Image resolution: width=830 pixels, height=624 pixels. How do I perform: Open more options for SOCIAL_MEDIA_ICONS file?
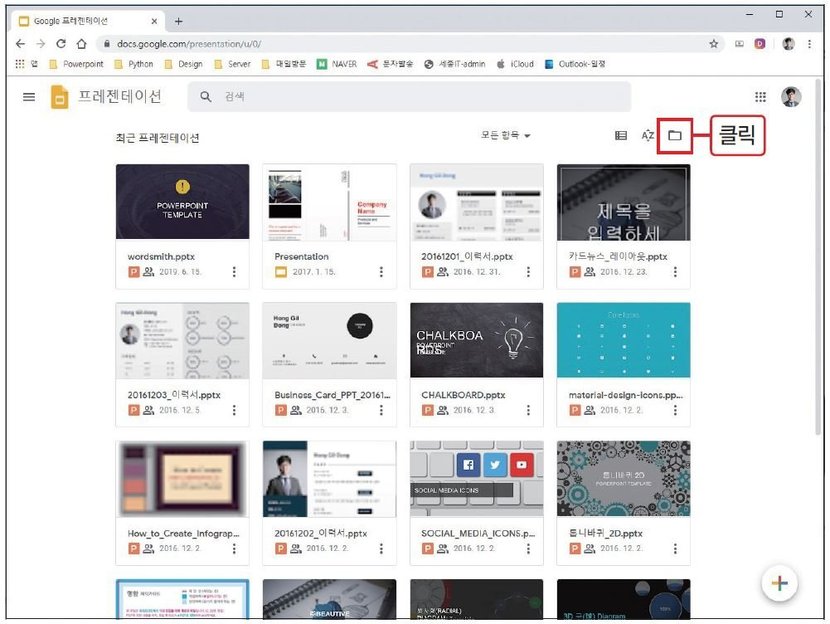click(x=528, y=549)
